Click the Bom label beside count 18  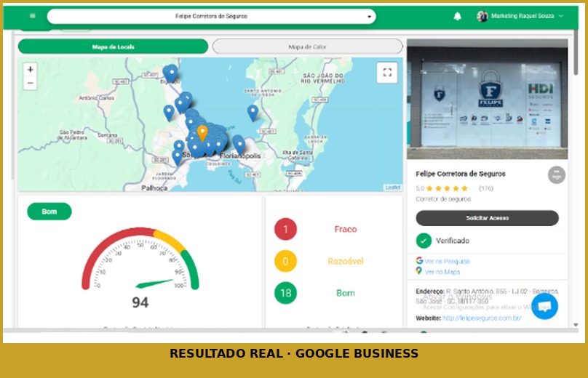(x=346, y=293)
